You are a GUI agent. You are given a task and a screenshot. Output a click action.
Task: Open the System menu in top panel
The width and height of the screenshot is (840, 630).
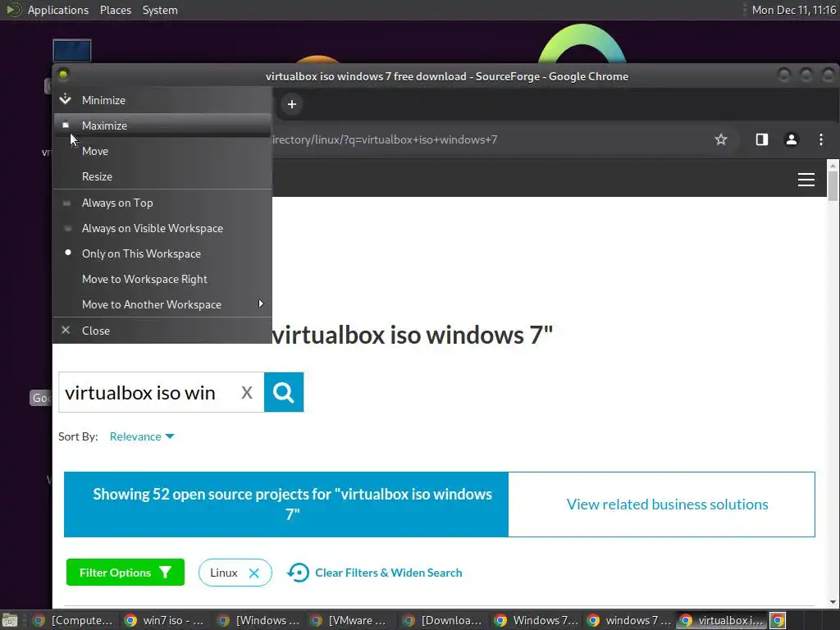(x=160, y=10)
